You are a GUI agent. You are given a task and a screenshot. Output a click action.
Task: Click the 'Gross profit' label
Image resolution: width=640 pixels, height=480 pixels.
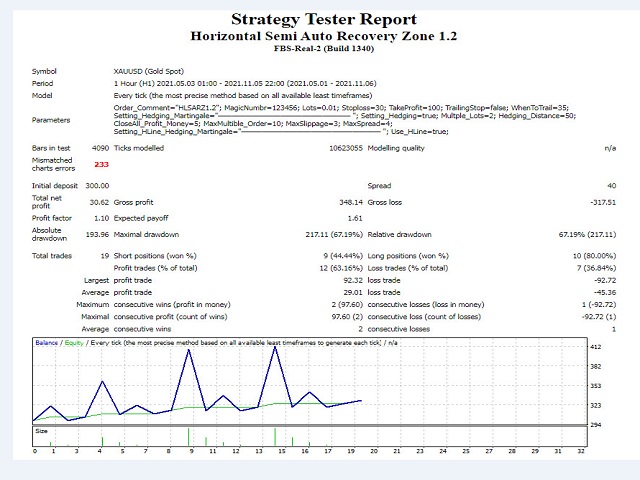[x=133, y=202]
